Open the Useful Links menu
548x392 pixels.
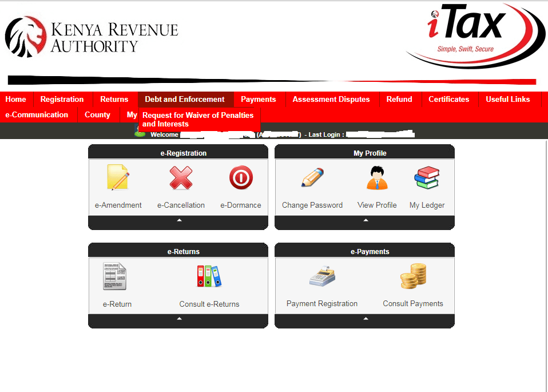click(508, 100)
